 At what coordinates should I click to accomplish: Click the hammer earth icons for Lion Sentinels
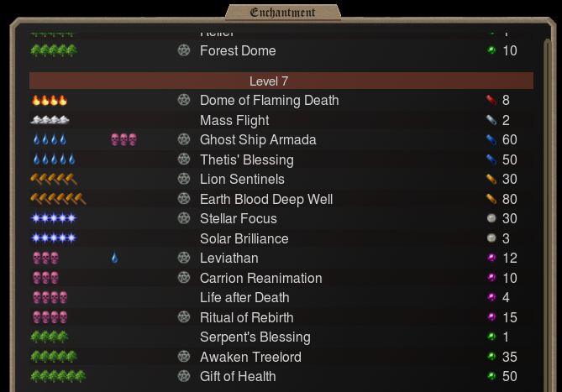coord(54,179)
